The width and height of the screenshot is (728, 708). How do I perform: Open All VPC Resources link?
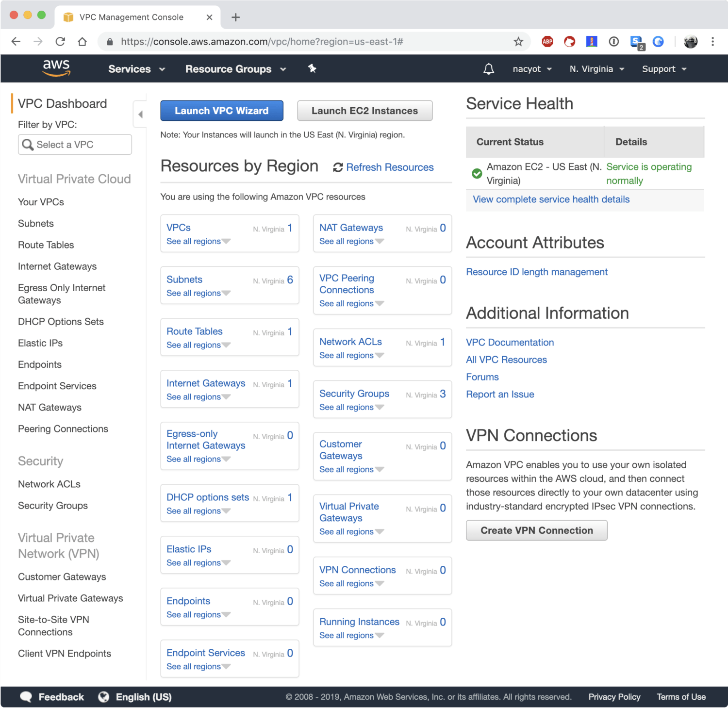[506, 360]
